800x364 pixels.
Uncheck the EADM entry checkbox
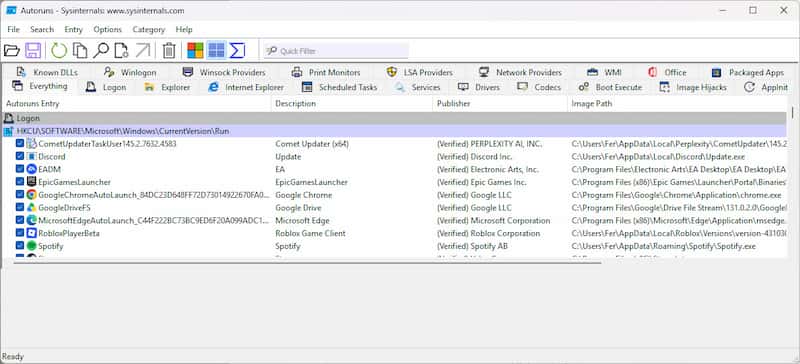pyautogui.click(x=20, y=169)
